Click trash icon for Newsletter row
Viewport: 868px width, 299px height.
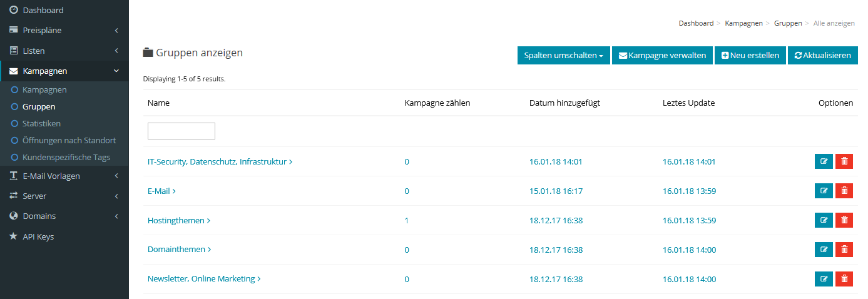(844, 279)
